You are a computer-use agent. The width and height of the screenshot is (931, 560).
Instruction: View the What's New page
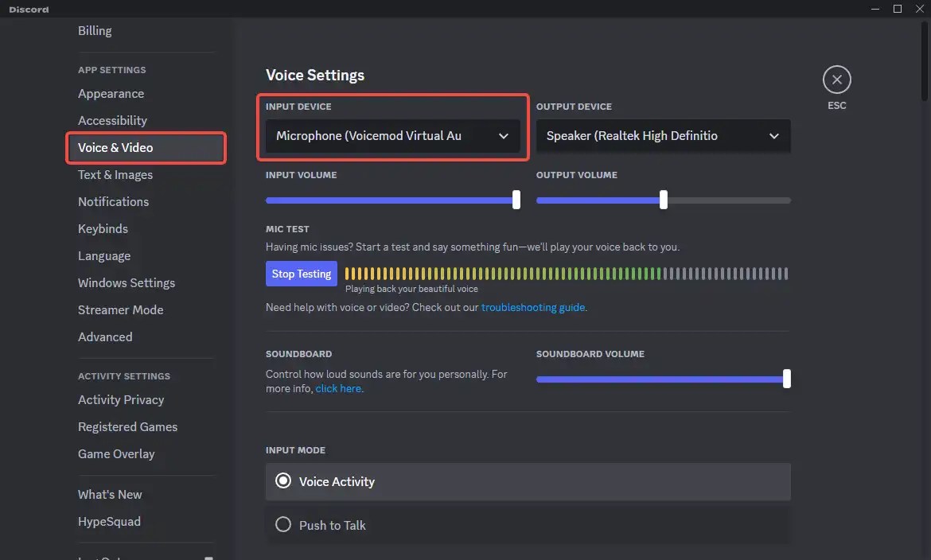coord(110,494)
